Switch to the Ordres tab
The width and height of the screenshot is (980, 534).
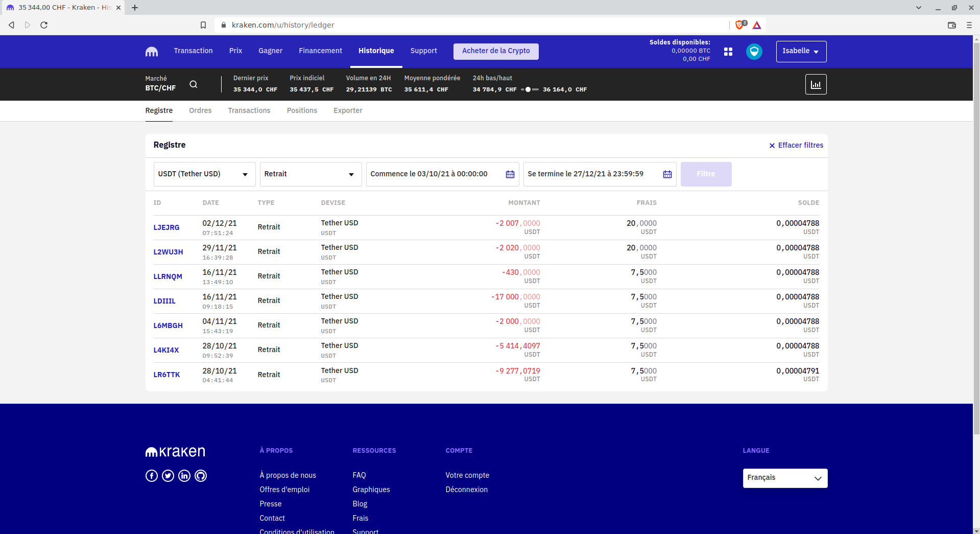click(x=200, y=110)
